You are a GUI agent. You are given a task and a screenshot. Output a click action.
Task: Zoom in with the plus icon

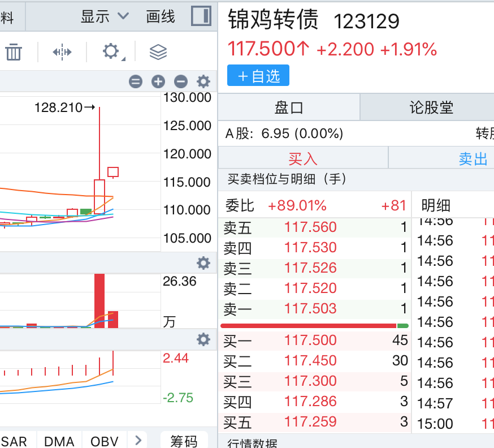coord(158,81)
